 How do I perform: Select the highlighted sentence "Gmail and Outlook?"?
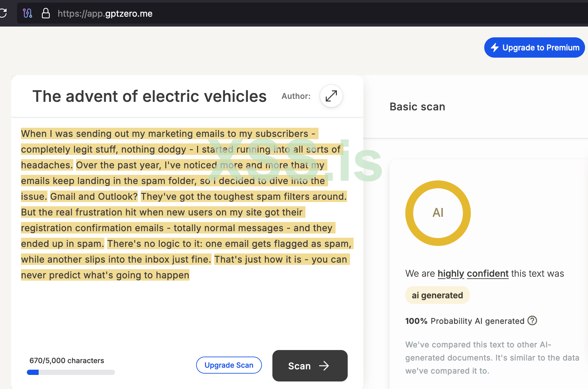[94, 196]
